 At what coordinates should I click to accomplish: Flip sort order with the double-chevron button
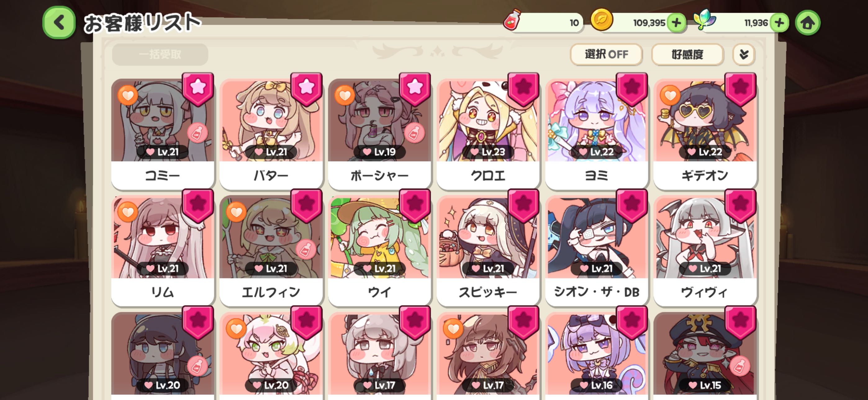click(x=744, y=54)
